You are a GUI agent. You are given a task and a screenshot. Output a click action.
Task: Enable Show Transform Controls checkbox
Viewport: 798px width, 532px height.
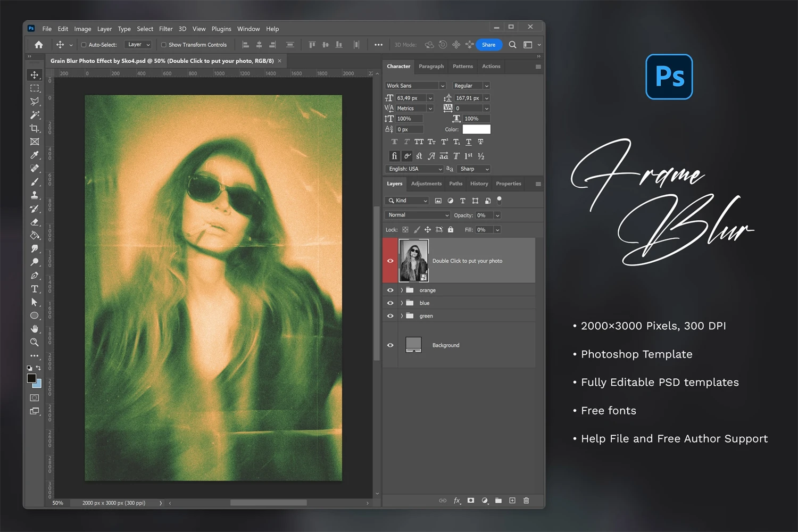tap(164, 45)
